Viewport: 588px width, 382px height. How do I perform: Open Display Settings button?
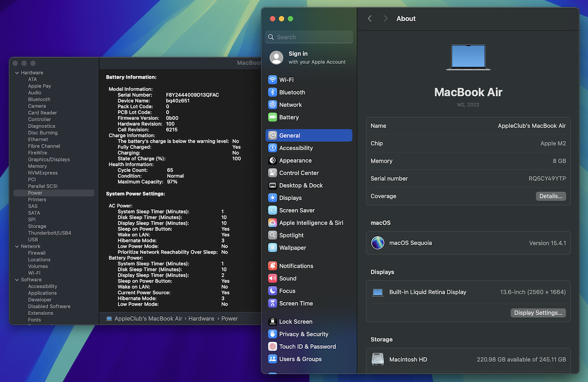538,313
